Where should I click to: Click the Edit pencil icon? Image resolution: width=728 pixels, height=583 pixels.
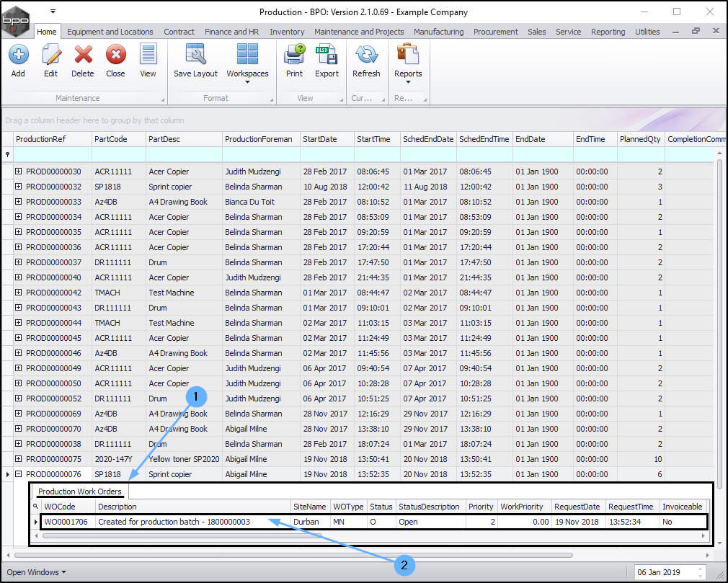(x=50, y=55)
